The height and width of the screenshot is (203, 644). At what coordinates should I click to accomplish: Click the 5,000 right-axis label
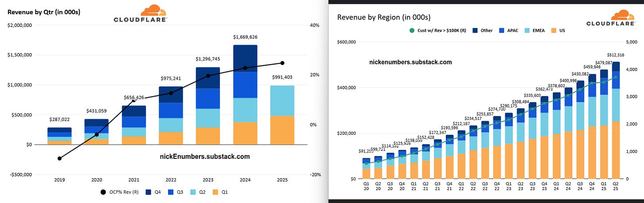coord(632,42)
